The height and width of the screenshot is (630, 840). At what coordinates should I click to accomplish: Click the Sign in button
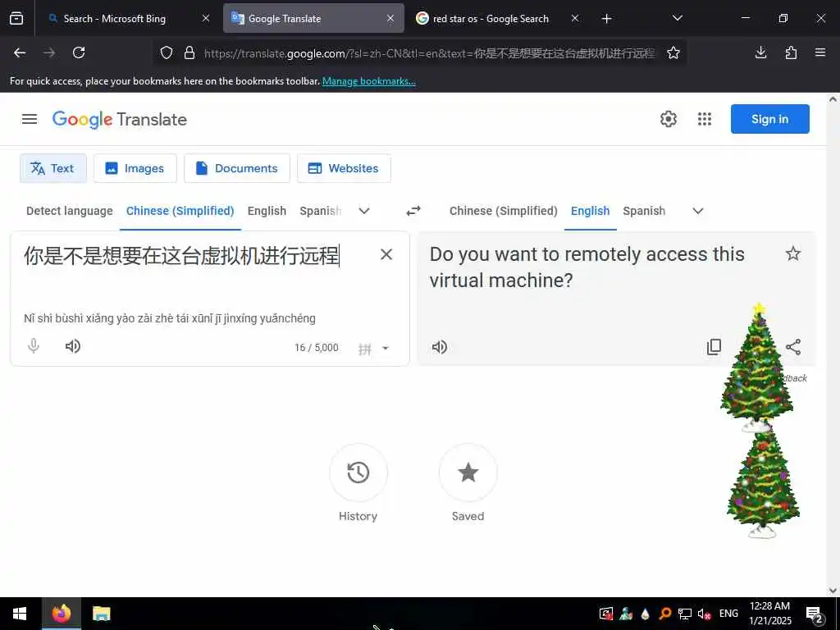click(769, 119)
